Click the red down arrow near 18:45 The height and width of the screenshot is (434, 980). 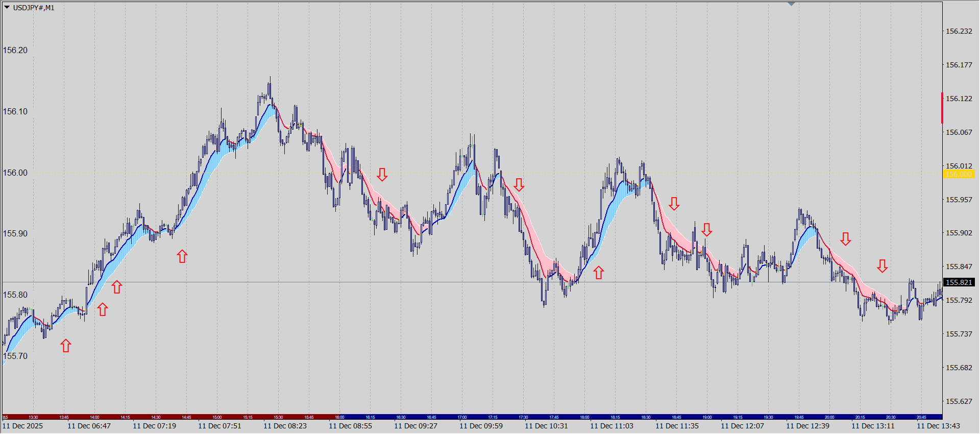click(x=674, y=204)
